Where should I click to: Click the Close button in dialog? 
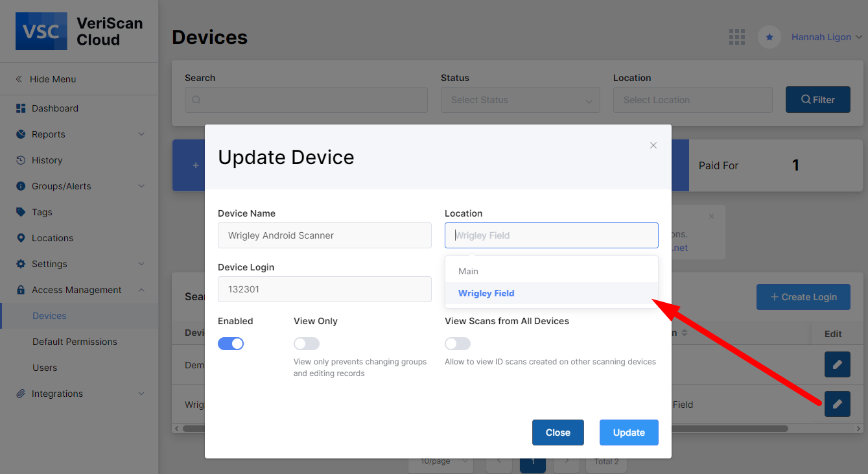tap(558, 433)
